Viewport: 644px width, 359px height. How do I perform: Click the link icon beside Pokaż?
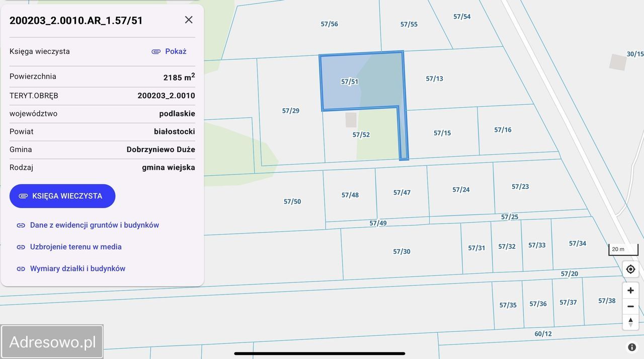[x=156, y=51]
